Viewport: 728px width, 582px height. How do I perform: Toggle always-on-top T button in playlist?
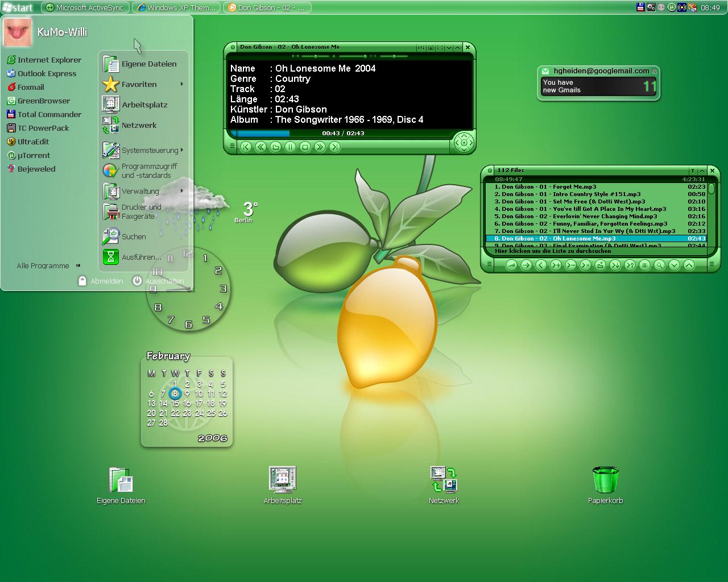point(692,171)
